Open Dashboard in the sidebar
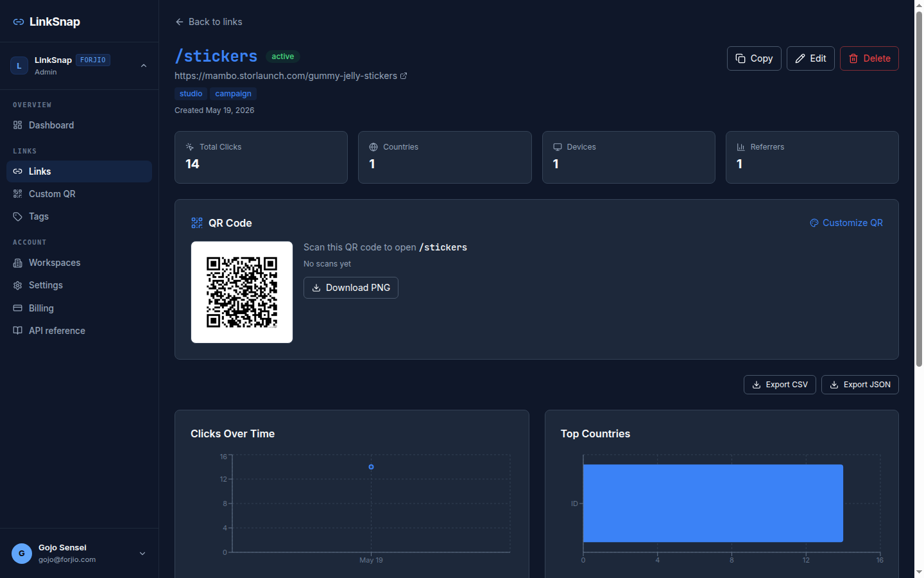The image size is (924, 578). click(x=79, y=125)
